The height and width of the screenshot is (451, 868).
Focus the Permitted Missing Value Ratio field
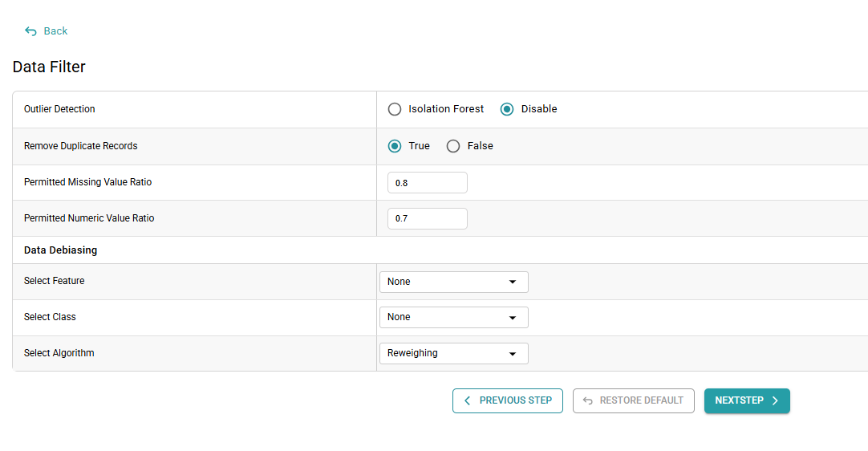click(x=427, y=183)
